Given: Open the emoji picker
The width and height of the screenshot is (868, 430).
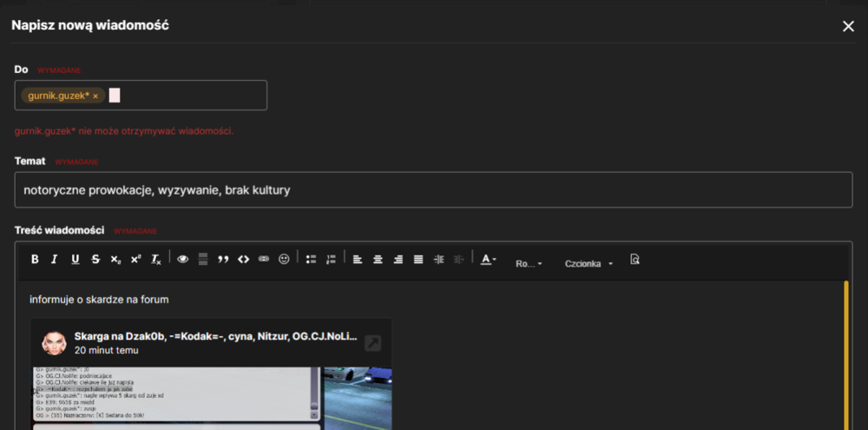Looking at the screenshot, I should (284, 260).
